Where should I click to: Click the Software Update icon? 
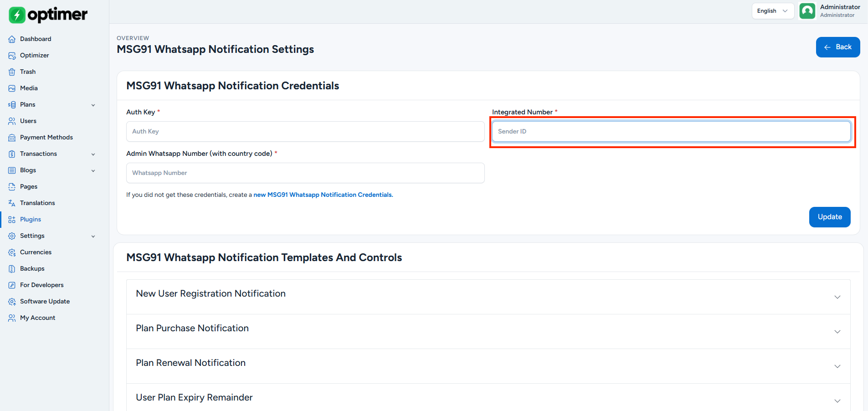pyautogui.click(x=12, y=302)
